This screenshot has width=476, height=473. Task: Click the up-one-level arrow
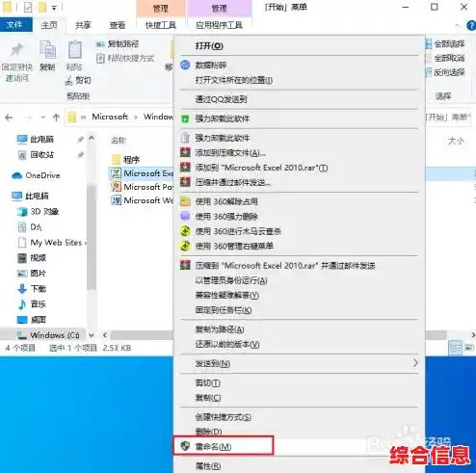(x=56, y=118)
